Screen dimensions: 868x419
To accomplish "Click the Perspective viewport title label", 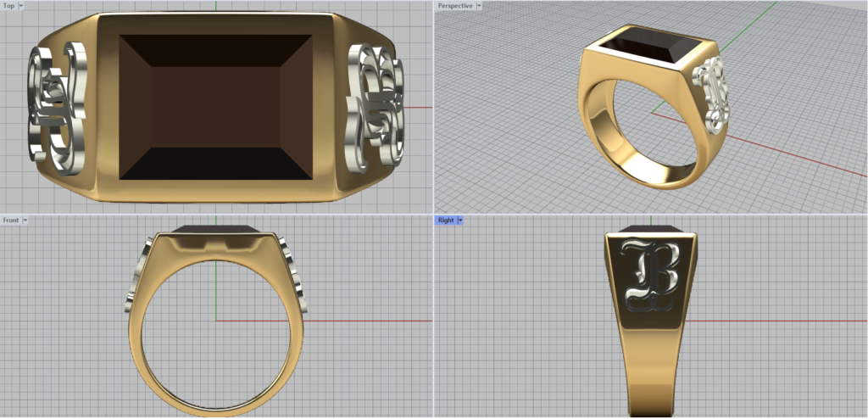I will (x=455, y=6).
